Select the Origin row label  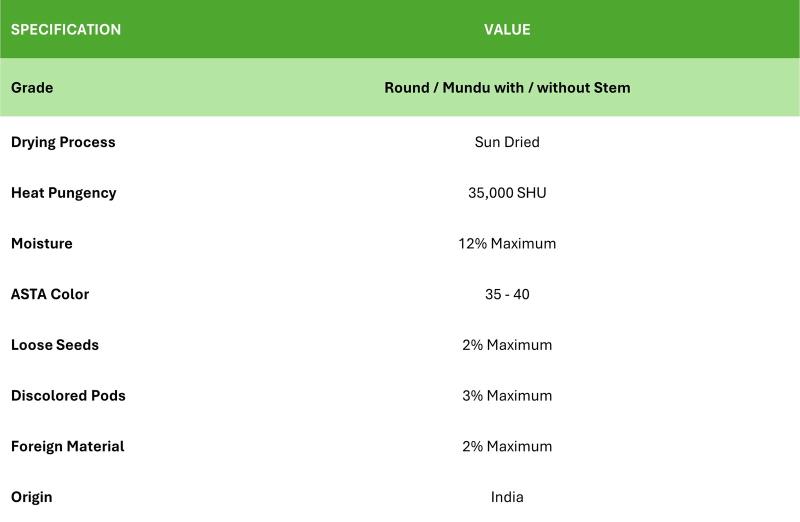pos(32,497)
